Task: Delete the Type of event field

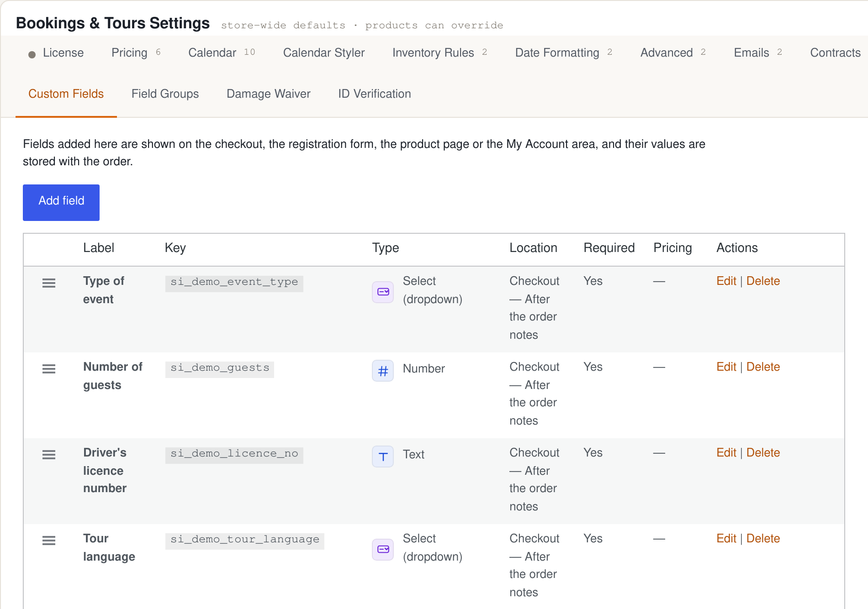Action: point(763,281)
